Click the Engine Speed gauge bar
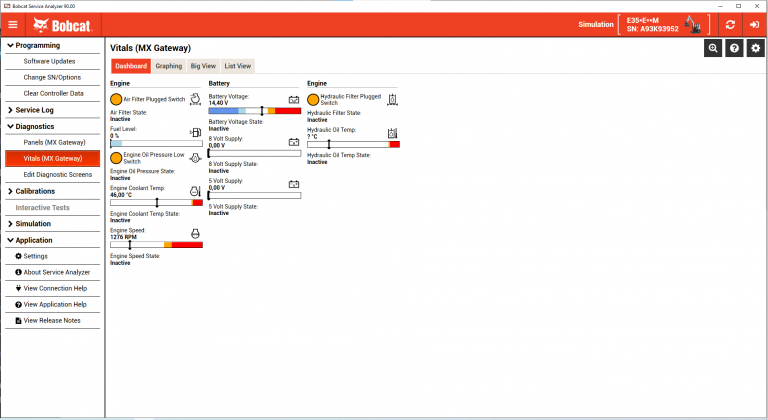The image size is (768, 420). (x=156, y=245)
